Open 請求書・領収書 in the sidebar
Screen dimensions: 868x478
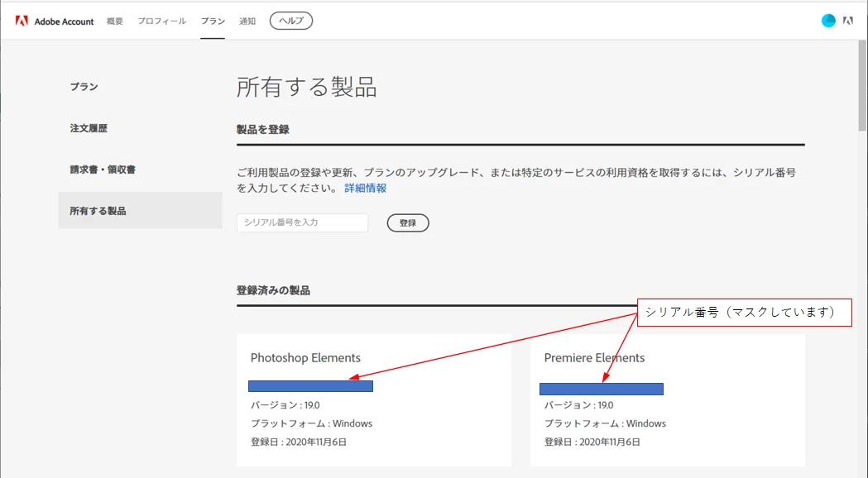pyautogui.click(x=103, y=170)
